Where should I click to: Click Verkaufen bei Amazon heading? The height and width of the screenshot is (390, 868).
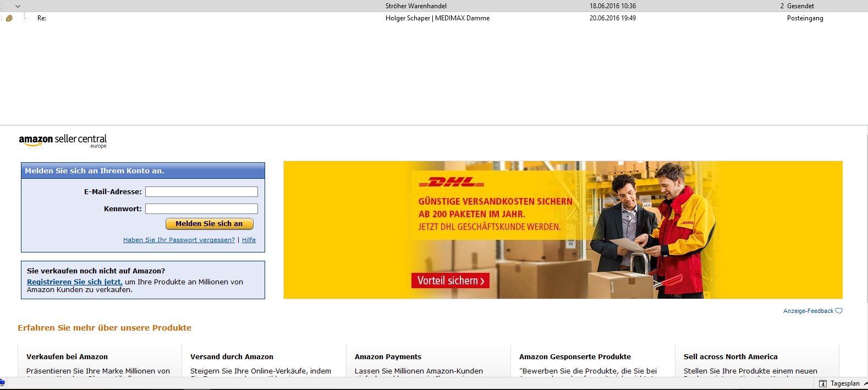(x=67, y=356)
